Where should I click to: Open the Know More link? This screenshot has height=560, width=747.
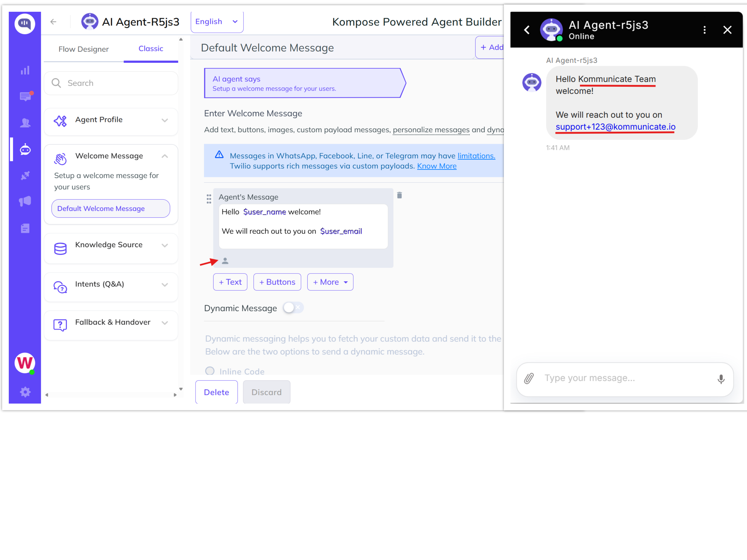click(x=437, y=166)
